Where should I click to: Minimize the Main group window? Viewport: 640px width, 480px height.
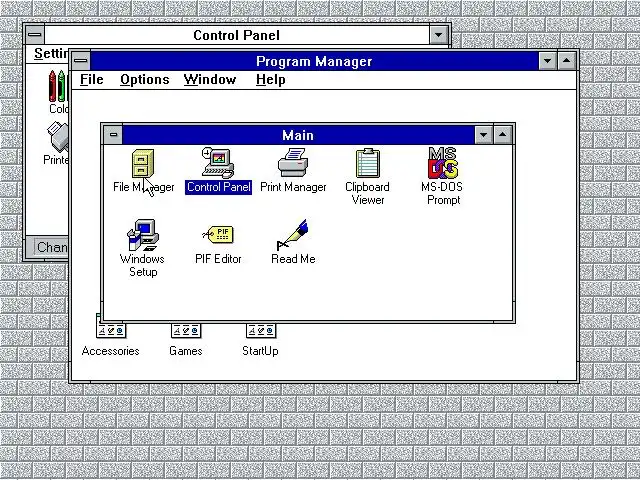click(484, 135)
